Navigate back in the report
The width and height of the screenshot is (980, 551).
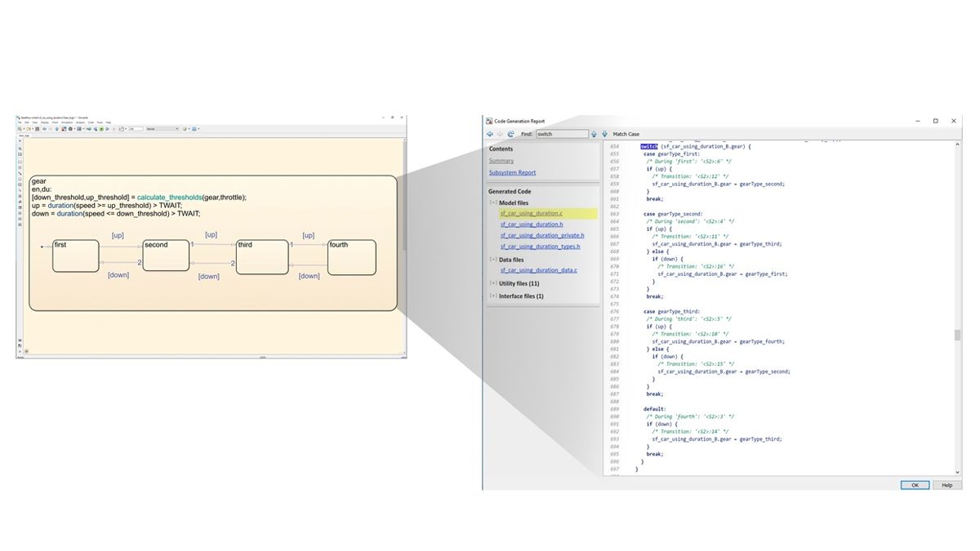tap(490, 133)
